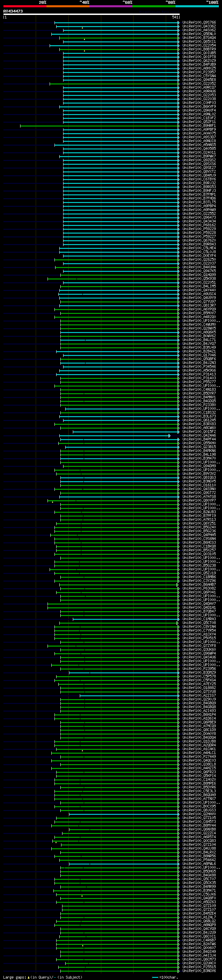Select the UniRef100_Q84MJ9 label
222x980 pixels.
199,175
